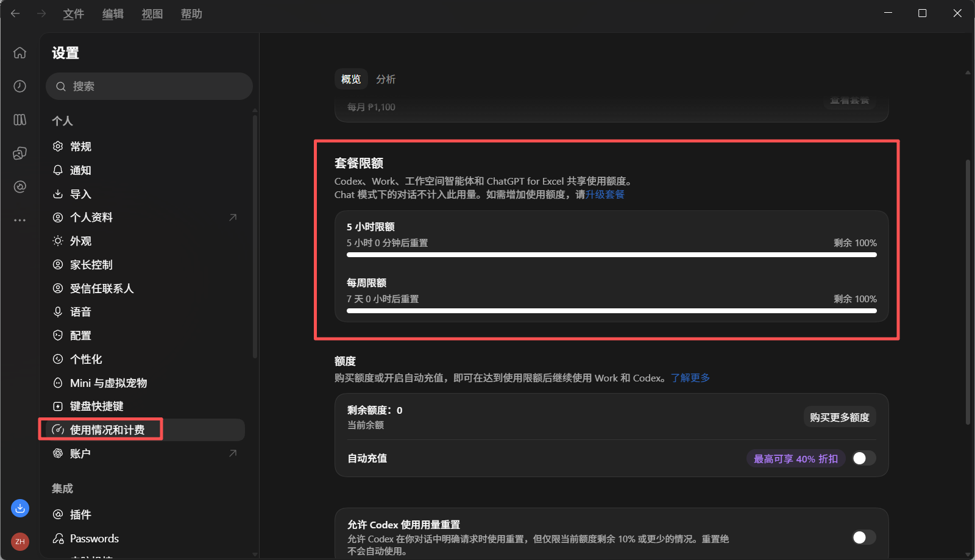Image resolution: width=975 pixels, height=560 pixels.
Task: Open the ZH user avatar
Action: [20, 541]
